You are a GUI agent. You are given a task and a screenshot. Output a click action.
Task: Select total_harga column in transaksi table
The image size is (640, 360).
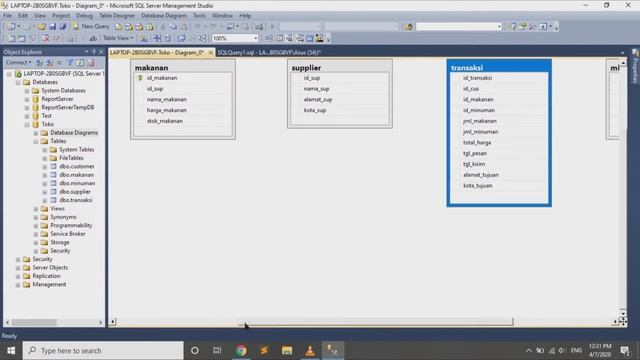(x=499, y=142)
